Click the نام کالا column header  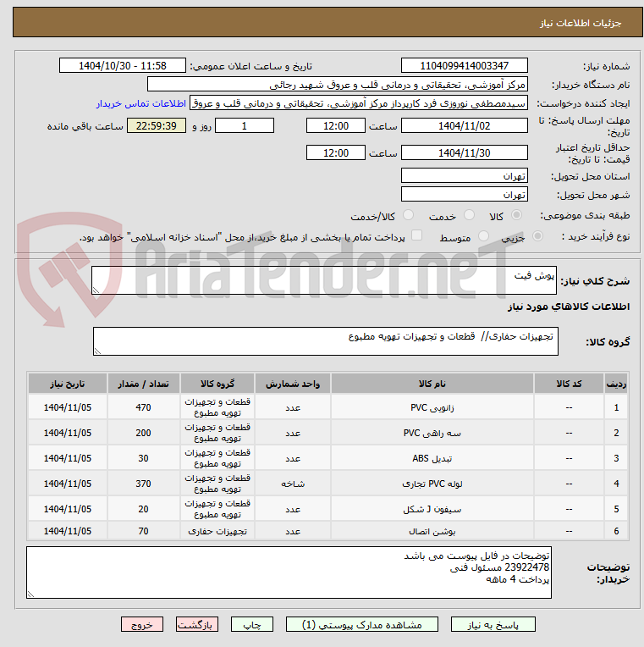click(432, 384)
